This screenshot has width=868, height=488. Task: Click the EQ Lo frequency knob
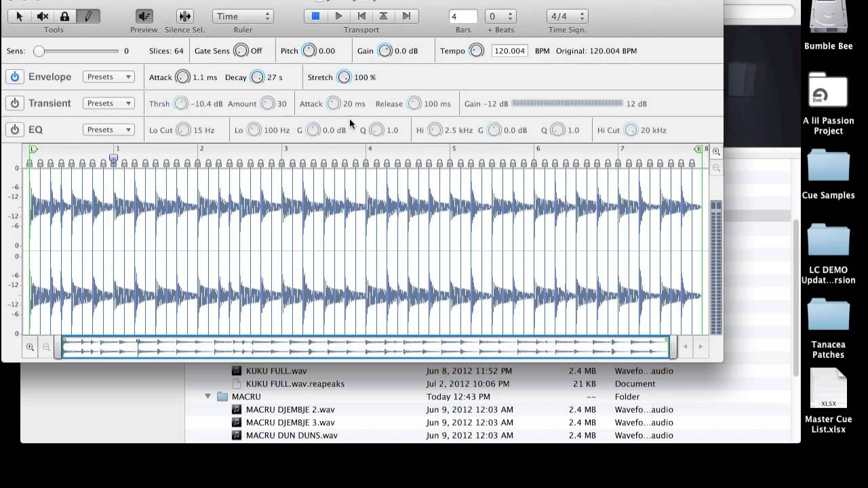coord(254,130)
